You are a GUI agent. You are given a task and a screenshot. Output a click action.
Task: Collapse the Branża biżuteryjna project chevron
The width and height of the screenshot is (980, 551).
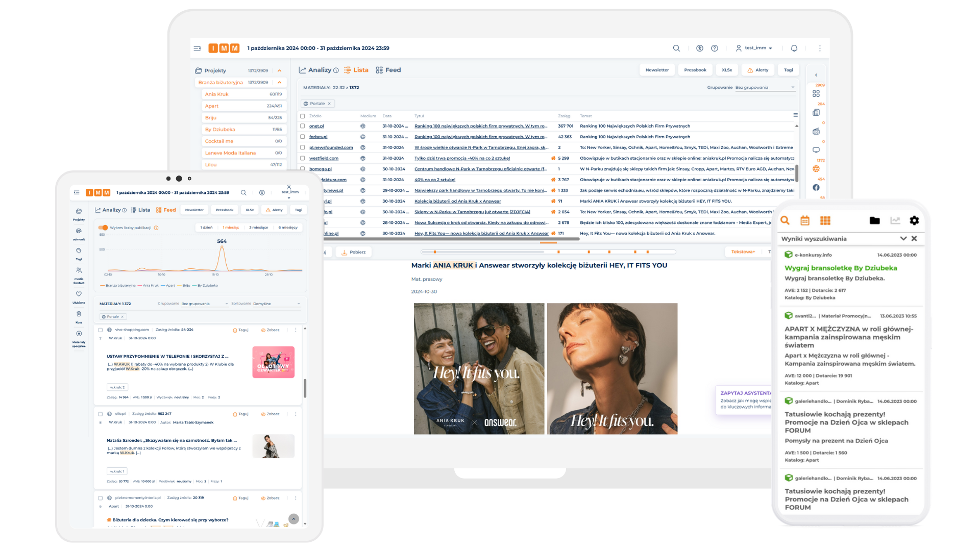tap(279, 82)
